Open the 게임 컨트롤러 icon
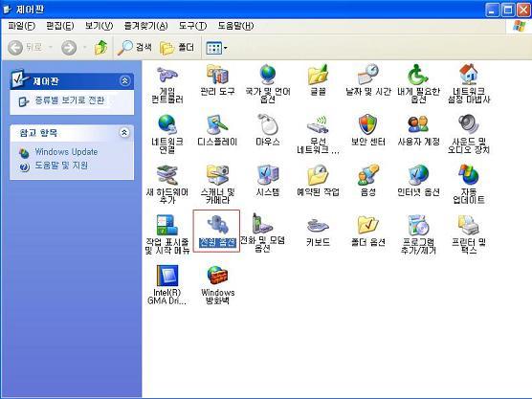Image resolution: width=532 pixels, height=399 pixels. (x=167, y=75)
